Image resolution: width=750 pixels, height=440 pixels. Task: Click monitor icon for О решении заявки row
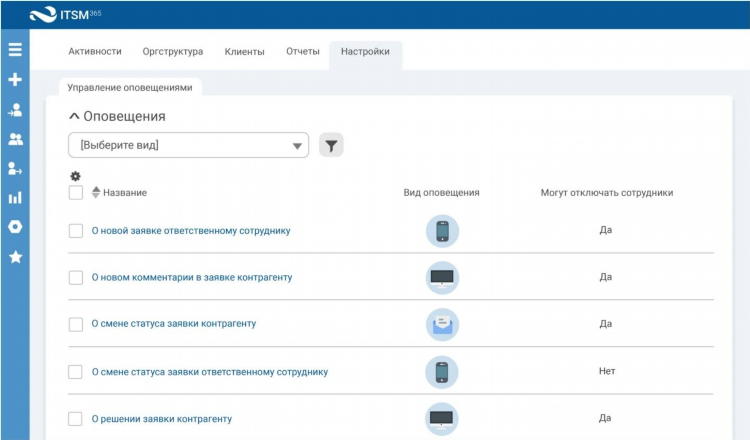(441, 419)
